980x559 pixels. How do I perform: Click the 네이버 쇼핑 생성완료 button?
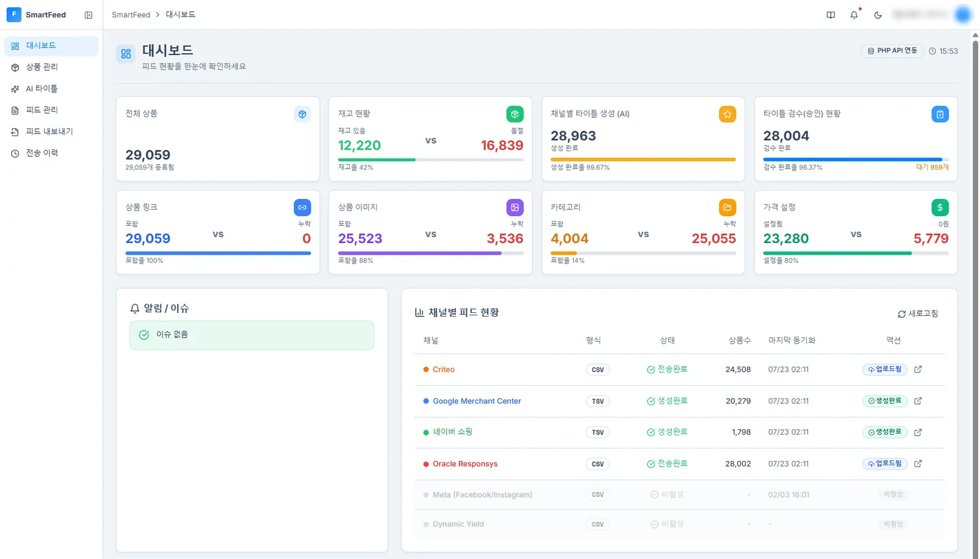[884, 432]
